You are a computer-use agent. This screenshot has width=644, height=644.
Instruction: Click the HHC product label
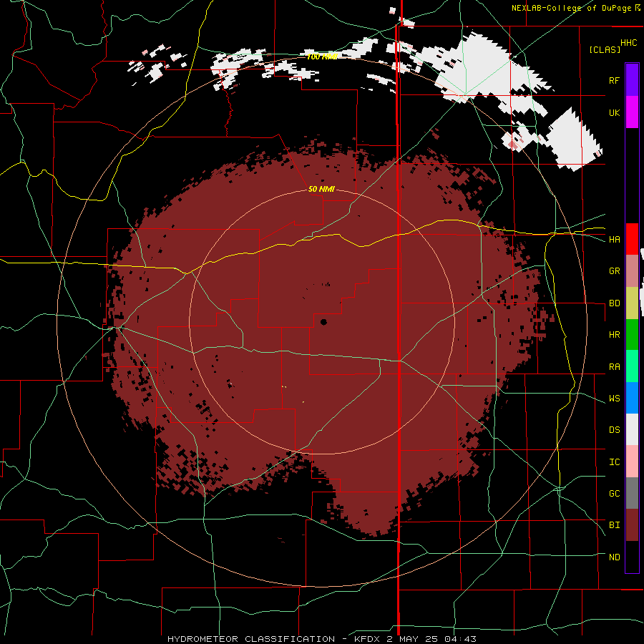(x=628, y=43)
